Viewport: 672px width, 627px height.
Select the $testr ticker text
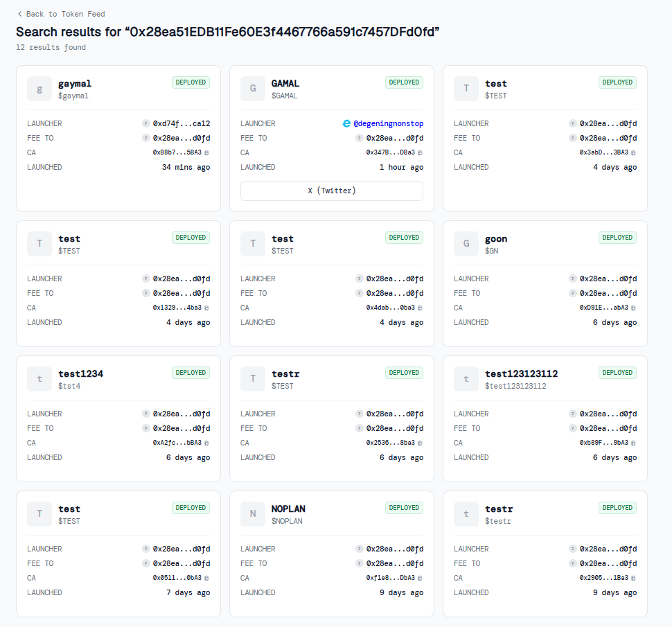coord(498,521)
